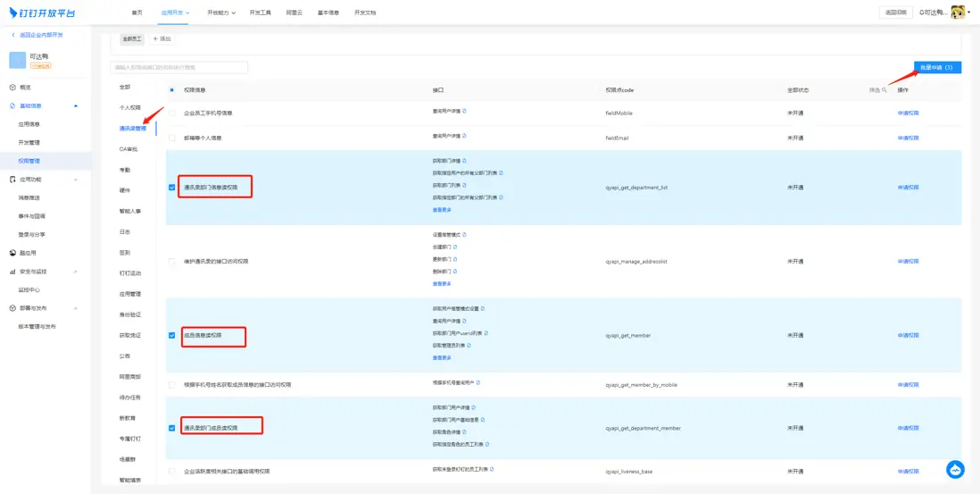Click the DingTalk Open Platform logo

(x=42, y=13)
